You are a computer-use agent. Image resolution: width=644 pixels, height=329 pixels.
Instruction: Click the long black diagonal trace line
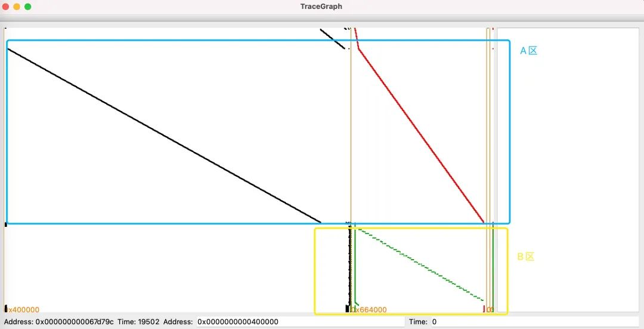click(x=164, y=135)
